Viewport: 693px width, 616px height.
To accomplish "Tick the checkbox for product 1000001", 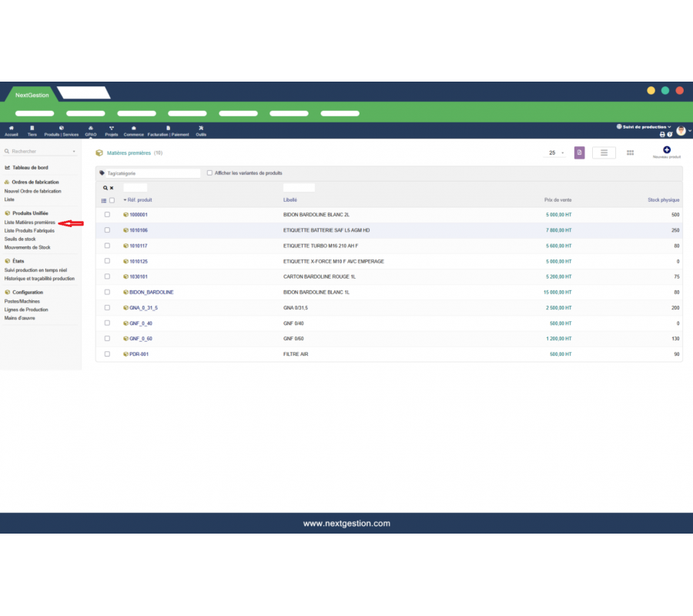I will [107, 215].
